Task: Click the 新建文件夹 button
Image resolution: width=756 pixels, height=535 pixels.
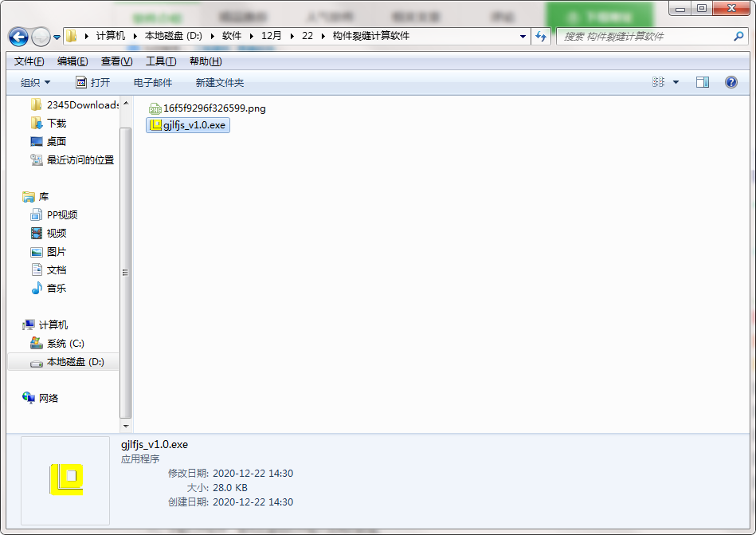Action: [x=220, y=82]
